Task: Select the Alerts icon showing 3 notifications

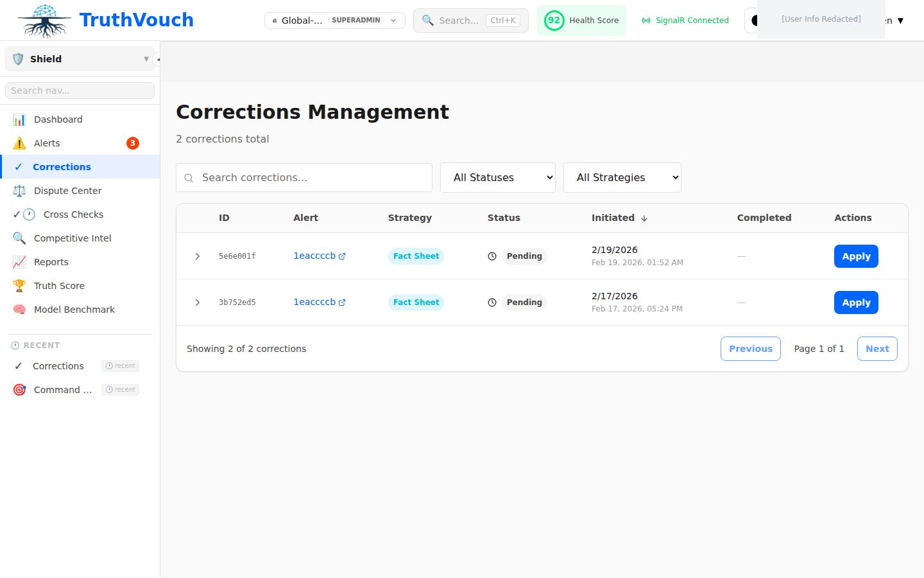Action: tap(47, 143)
